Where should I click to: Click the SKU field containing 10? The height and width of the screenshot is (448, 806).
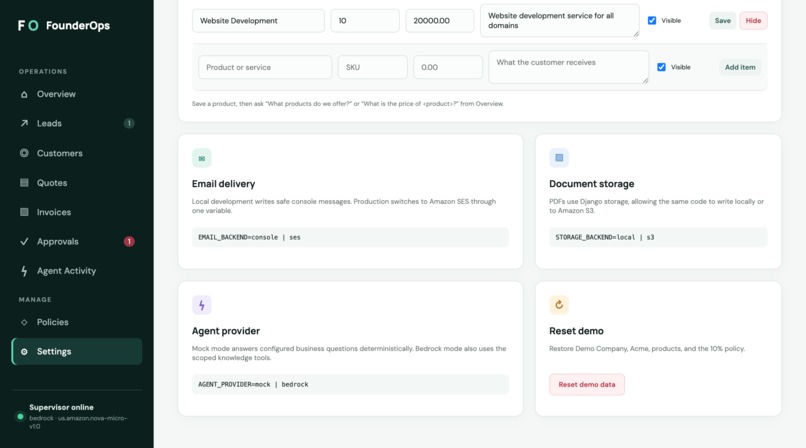(x=365, y=21)
